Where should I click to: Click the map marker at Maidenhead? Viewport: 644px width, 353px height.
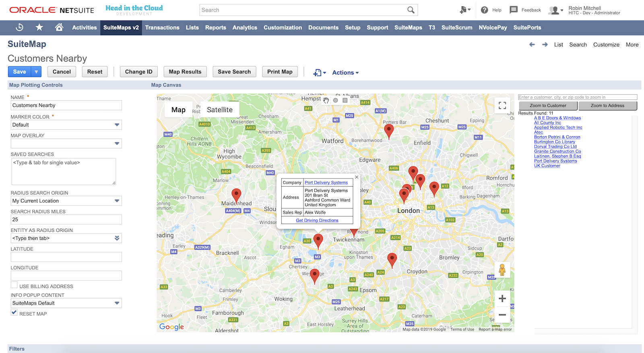pos(237,195)
